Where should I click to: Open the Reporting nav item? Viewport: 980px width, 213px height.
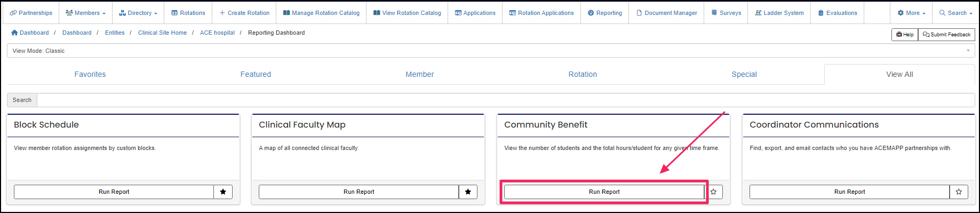pyautogui.click(x=605, y=13)
